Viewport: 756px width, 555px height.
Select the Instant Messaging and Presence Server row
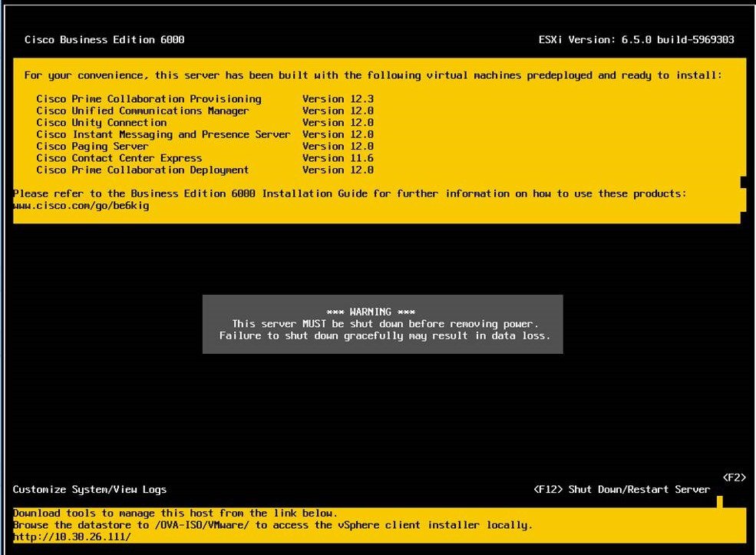[x=205, y=134]
